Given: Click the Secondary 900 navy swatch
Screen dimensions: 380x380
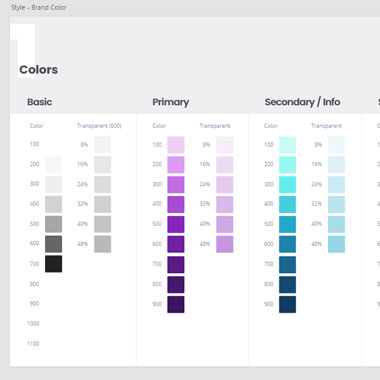Looking at the screenshot, I should pyautogui.click(x=287, y=304).
